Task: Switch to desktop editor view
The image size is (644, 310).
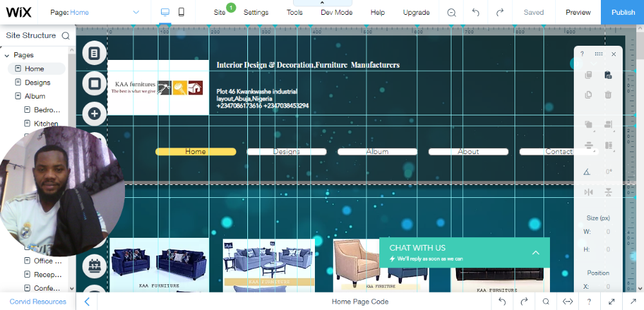Action: coord(165,12)
